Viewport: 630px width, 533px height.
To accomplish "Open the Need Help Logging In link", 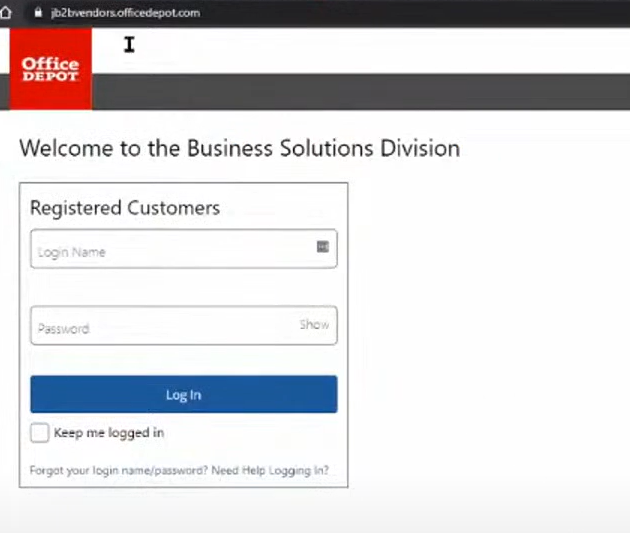I will 270,470.
